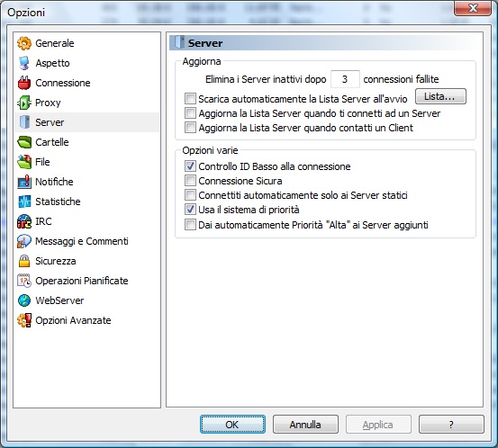The height and width of the screenshot is (448, 498).
Task: Click the red Connessione plug icon
Action: 24,83
